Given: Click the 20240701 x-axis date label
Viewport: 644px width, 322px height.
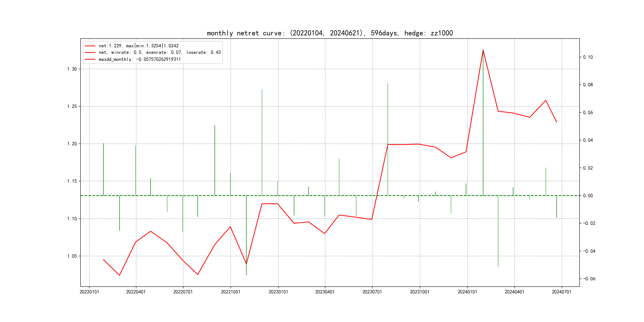Looking at the screenshot, I should (562, 292).
